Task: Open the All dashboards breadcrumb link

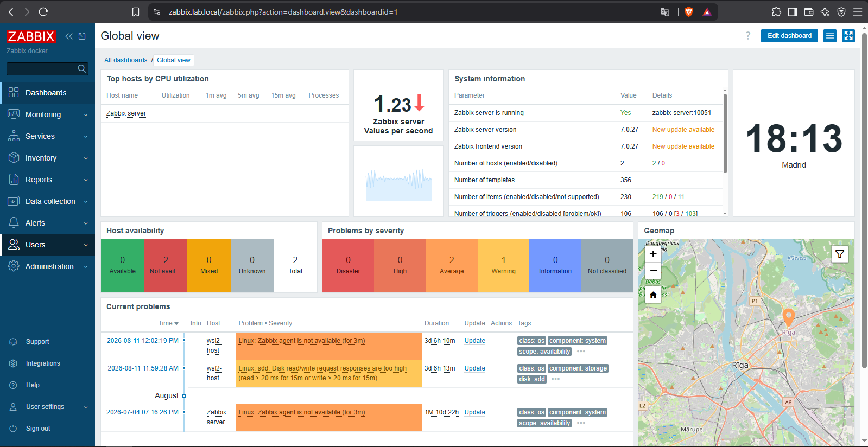Action: 126,60
